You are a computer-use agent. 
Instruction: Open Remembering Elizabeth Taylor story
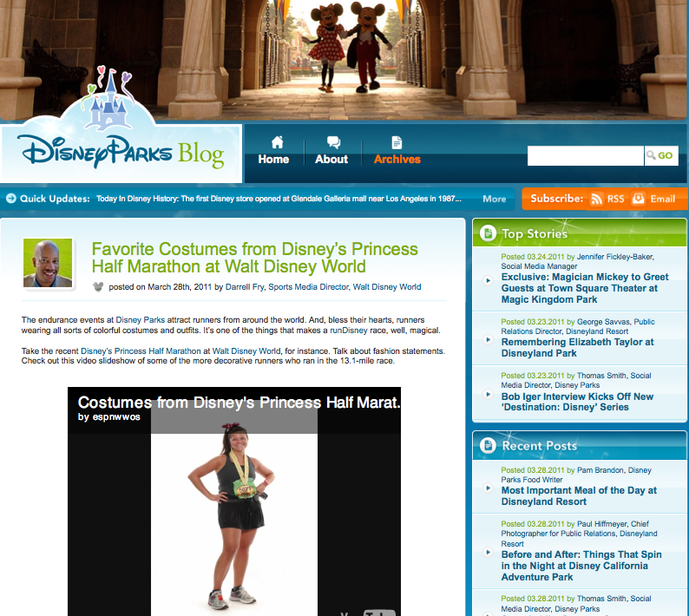point(577,348)
